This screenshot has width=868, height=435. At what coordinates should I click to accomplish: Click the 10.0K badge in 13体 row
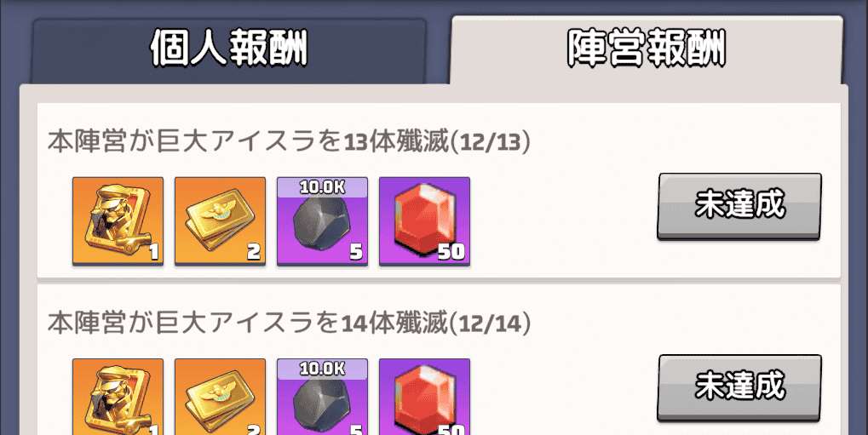pyautogui.click(x=322, y=187)
